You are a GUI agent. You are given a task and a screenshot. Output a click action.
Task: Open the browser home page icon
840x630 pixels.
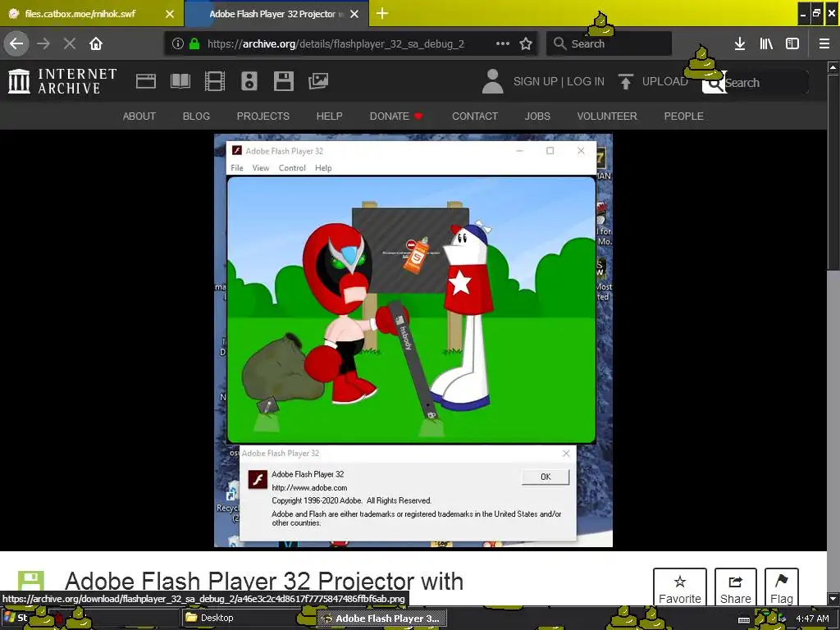pos(96,43)
